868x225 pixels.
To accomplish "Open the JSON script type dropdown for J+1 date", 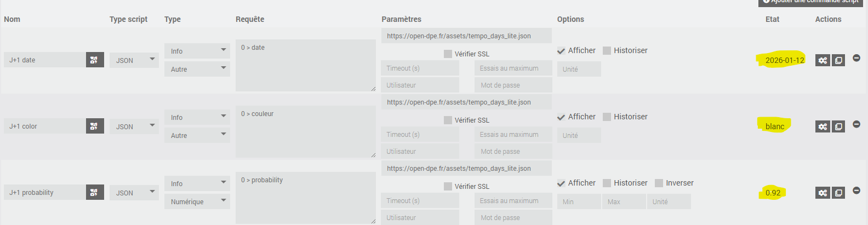I will click(134, 60).
